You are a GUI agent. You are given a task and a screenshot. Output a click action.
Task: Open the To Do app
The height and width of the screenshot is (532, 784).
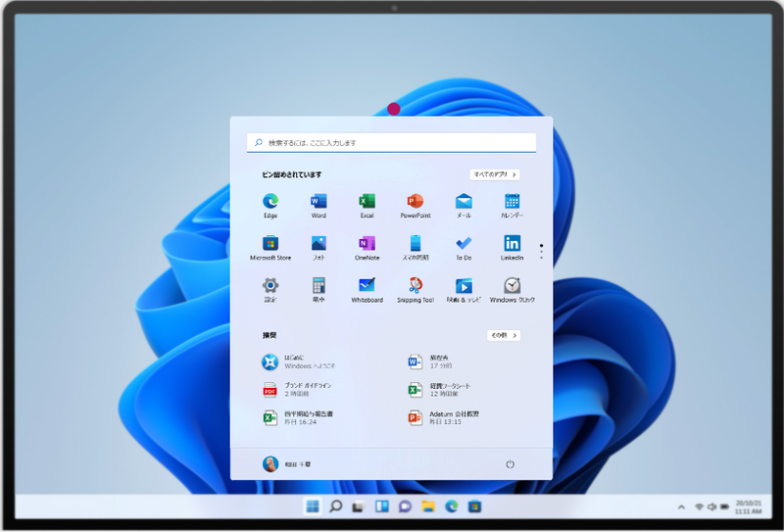coord(464,248)
